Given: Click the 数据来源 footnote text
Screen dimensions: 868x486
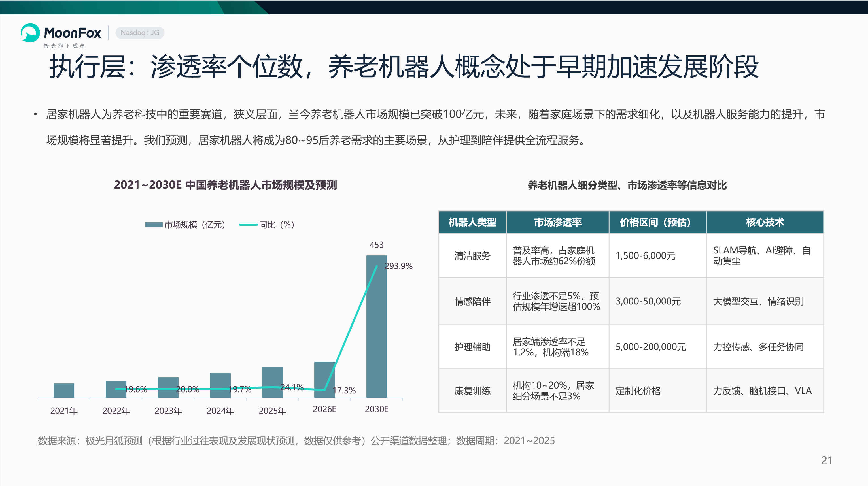Looking at the screenshot, I should click(x=296, y=440).
